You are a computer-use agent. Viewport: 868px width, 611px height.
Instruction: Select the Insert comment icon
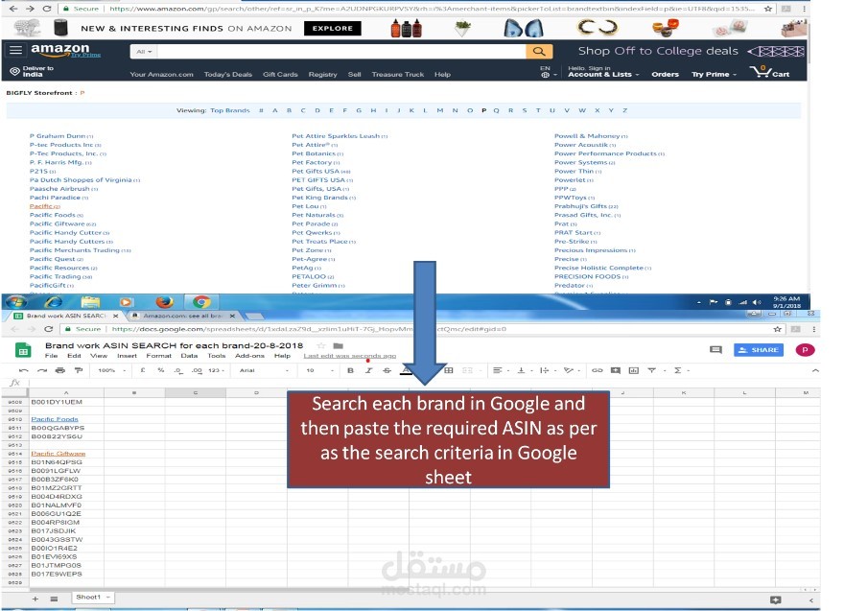pyautogui.click(x=616, y=369)
